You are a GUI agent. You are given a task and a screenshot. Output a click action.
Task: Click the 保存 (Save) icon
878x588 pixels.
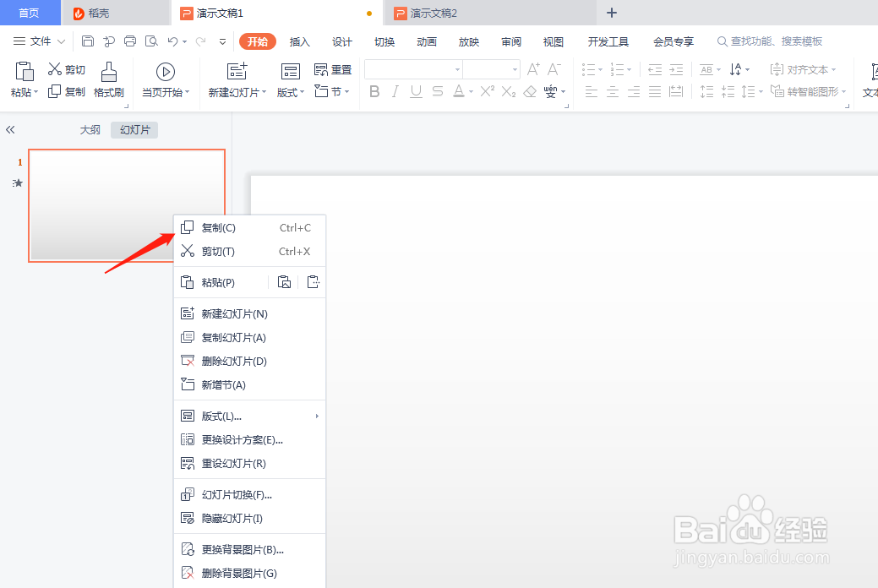coord(88,41)
